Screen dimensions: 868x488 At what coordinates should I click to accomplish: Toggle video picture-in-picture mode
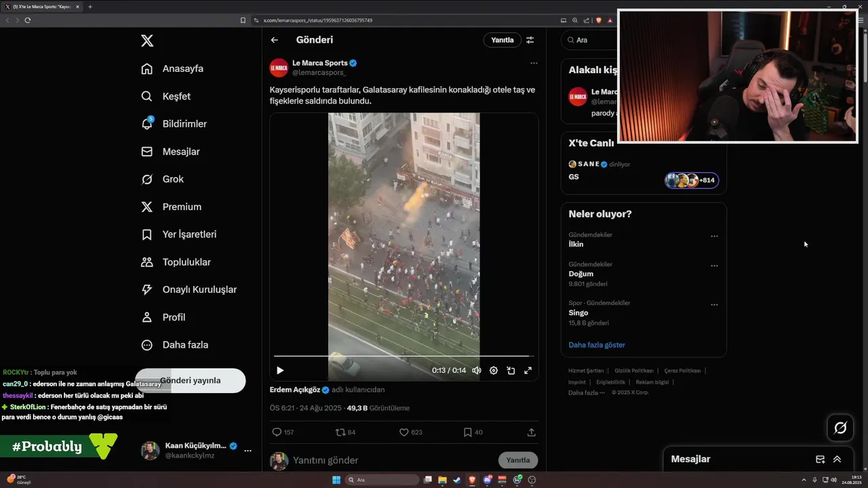coord(511,370)
